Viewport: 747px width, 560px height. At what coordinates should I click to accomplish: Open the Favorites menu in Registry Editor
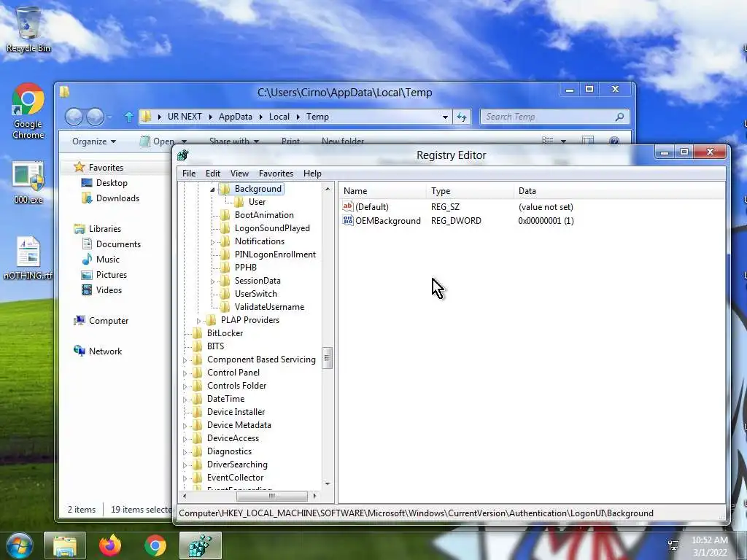pyautogui.click(x=276, y=174)
